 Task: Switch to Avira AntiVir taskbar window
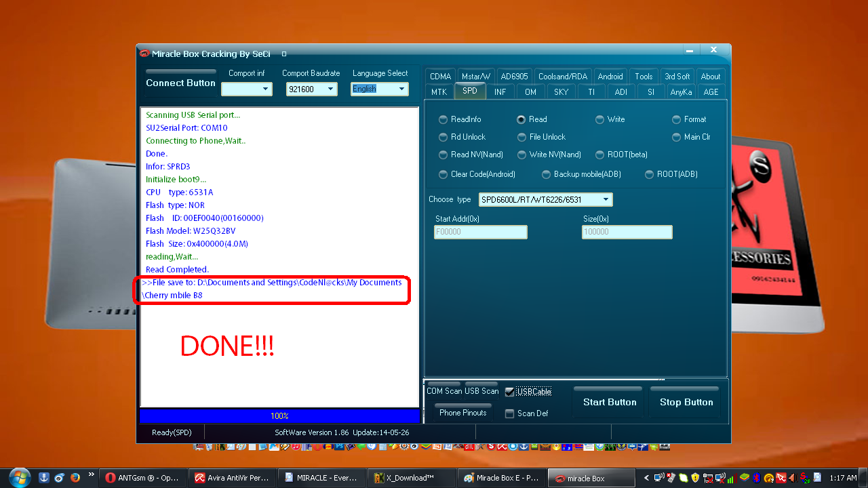click(231, 478)
